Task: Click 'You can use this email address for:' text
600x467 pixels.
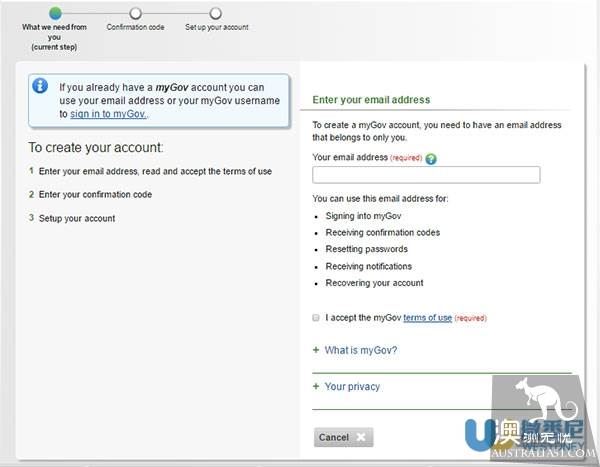Action: pos(380,199)
